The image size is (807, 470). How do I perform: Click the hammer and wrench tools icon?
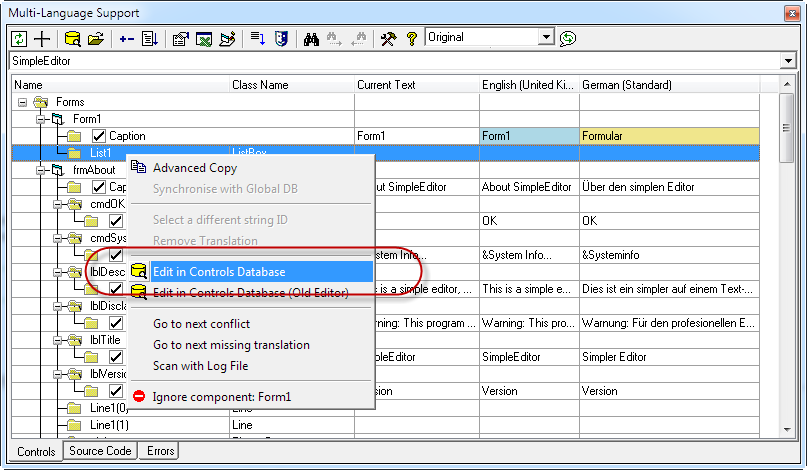[x=387, y=38]
